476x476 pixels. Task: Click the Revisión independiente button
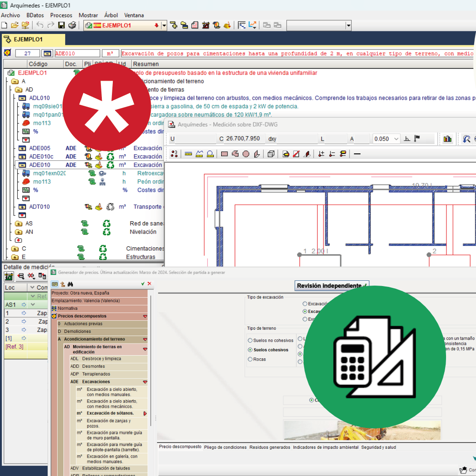[x=331, y=286]
